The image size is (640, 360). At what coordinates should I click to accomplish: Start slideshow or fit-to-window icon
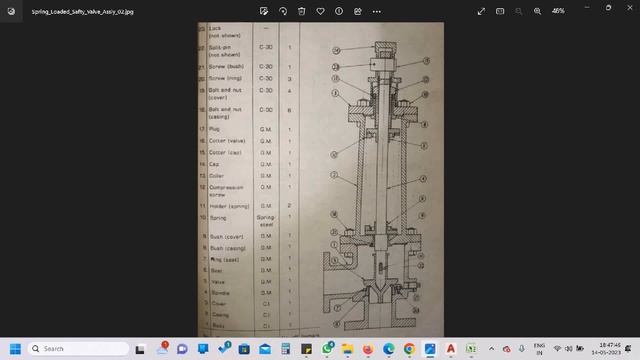[x=500, y=11]
